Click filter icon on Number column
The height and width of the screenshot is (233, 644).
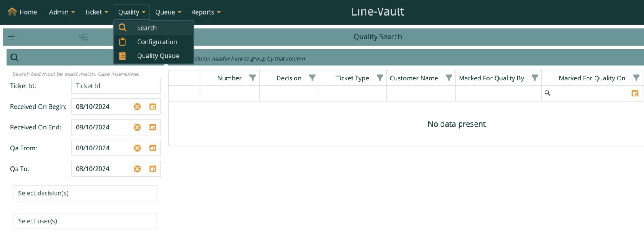pos(252,78)
